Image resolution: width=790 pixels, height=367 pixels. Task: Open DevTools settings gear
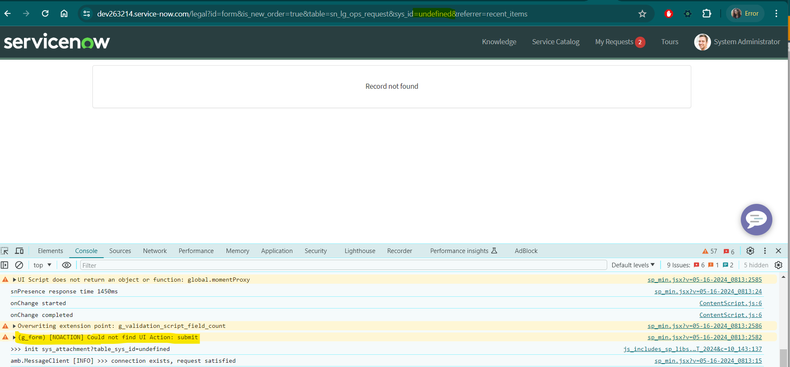tap(750, 251)
